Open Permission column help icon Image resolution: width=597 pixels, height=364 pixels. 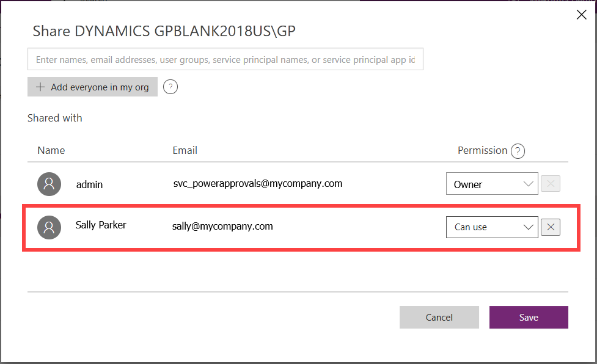[518, 151]
